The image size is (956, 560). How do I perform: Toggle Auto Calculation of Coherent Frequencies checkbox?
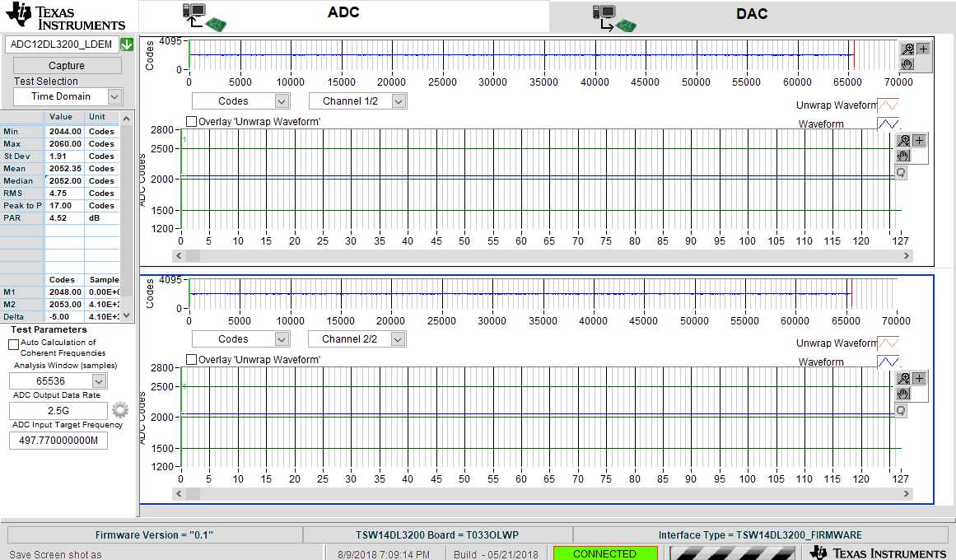13,343
